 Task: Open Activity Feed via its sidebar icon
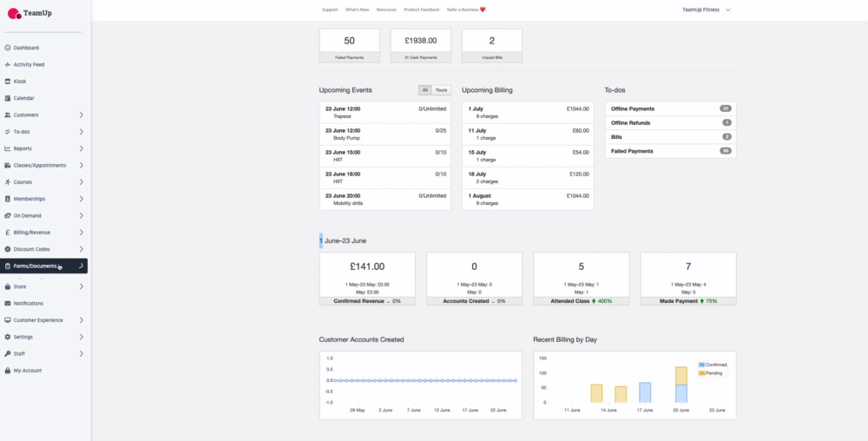(8, 64)
